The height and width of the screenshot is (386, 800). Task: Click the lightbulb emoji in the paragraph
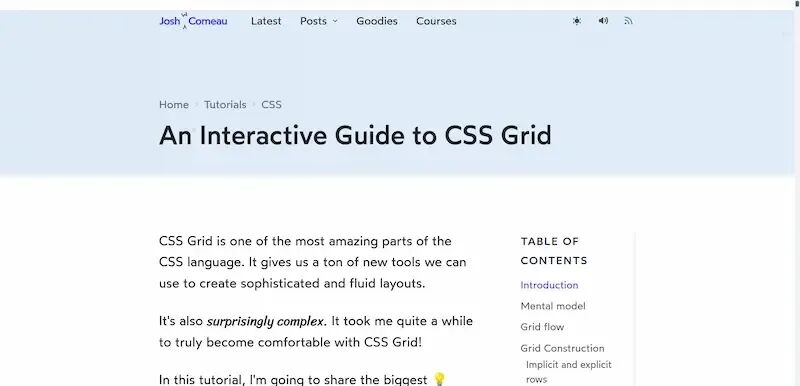(x=439, y=379)
